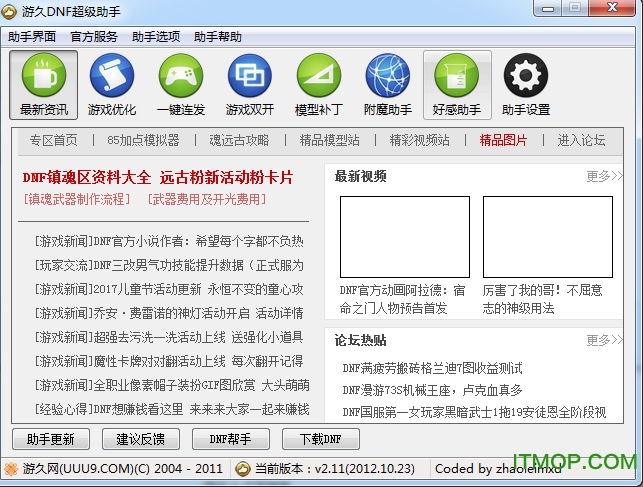Switch to the 精品图片 tab
Viewport: 643px width, 487px height.
click(503, 141)
